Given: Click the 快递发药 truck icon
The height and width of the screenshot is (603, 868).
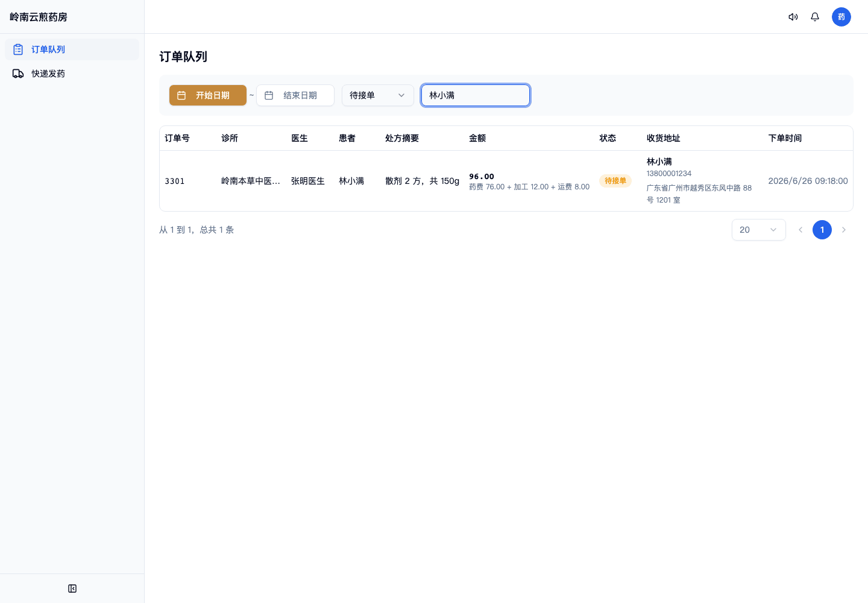Looking at the screenshot, I should 18,74.
